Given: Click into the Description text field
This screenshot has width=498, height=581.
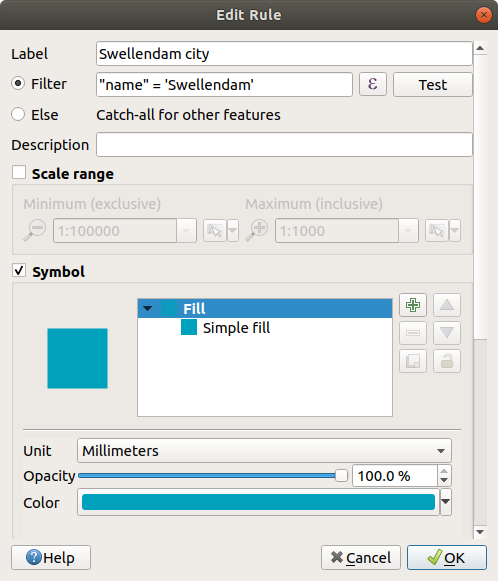Looking at the screenshot, I should pyautogui.click(x=284, y=145).
